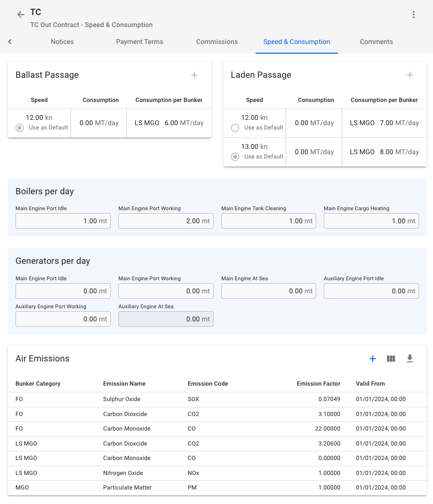
Task: Set Laden 12.00 kn as default speed
Action: [x=235, y=128]
